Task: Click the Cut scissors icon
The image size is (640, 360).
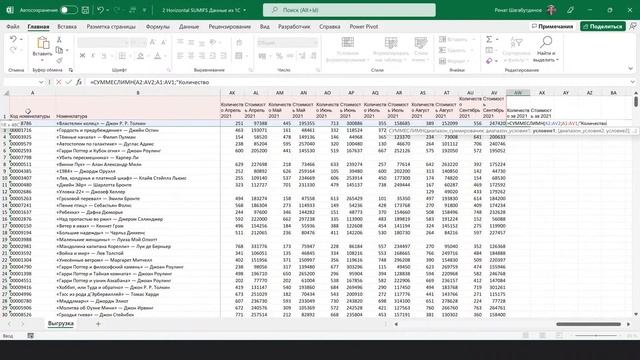Action: point(59,40)
